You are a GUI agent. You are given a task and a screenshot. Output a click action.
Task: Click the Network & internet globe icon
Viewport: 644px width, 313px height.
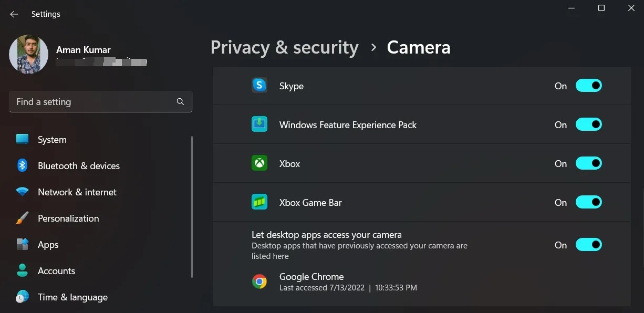click(x=22, y=192)
